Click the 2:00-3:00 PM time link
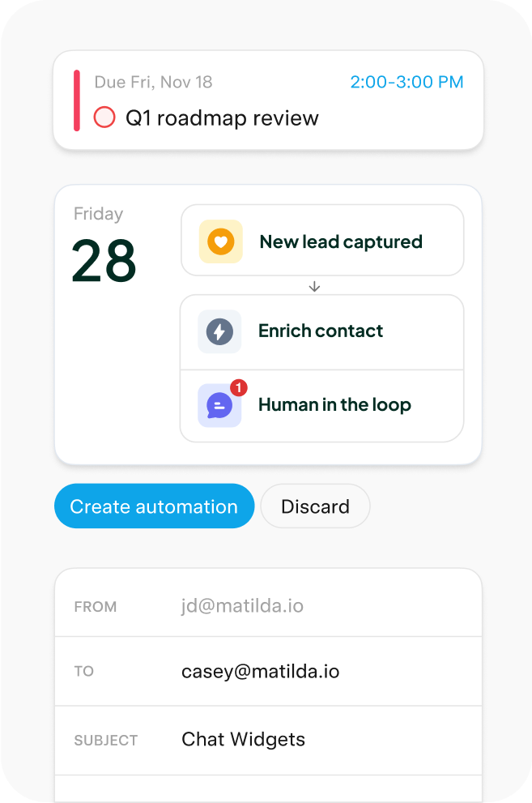Viewport: 532px width, 803px height. [406, 82]
